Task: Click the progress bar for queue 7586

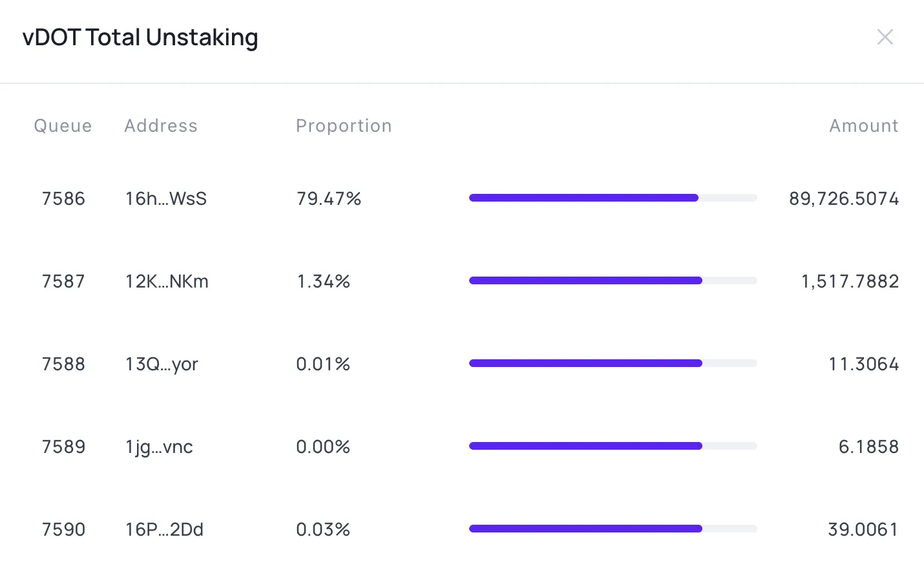Action: 613,198
